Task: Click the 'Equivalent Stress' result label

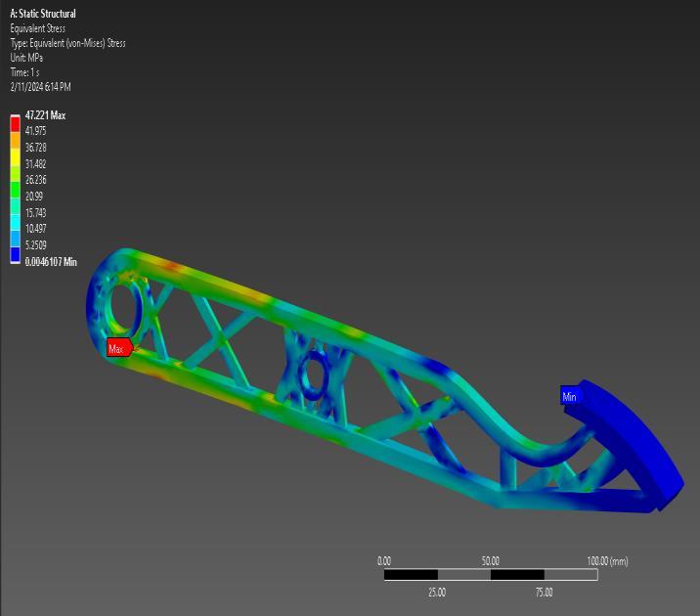Action: click(37, 28)
